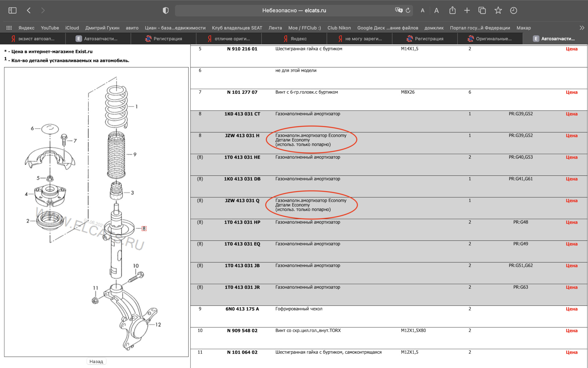Open the YouTube bookmark

[x=50, y=28]
